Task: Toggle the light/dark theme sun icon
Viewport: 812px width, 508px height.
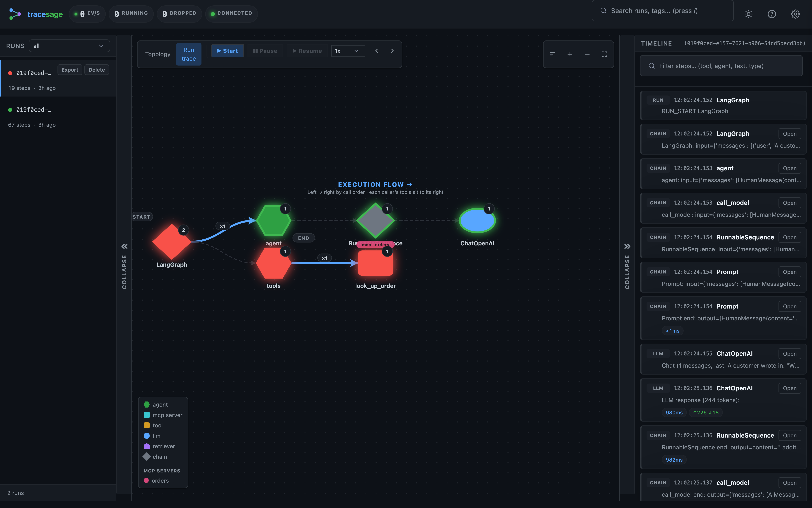Action: pyautogui.click(x=748, y=14)
